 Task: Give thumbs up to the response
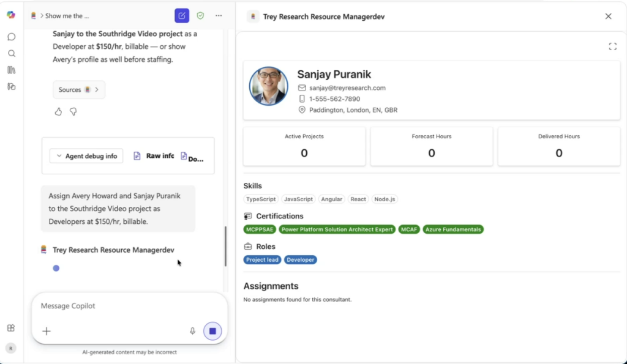[59, 111]
